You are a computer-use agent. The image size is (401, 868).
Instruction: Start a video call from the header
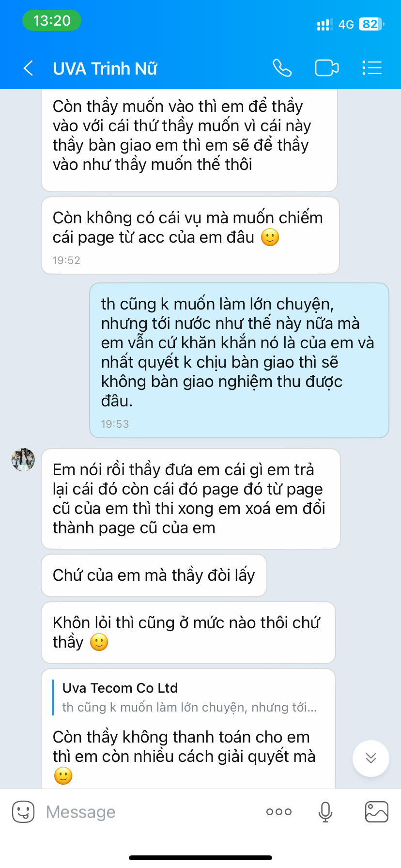pyautogui.click(x=327, y=68)
